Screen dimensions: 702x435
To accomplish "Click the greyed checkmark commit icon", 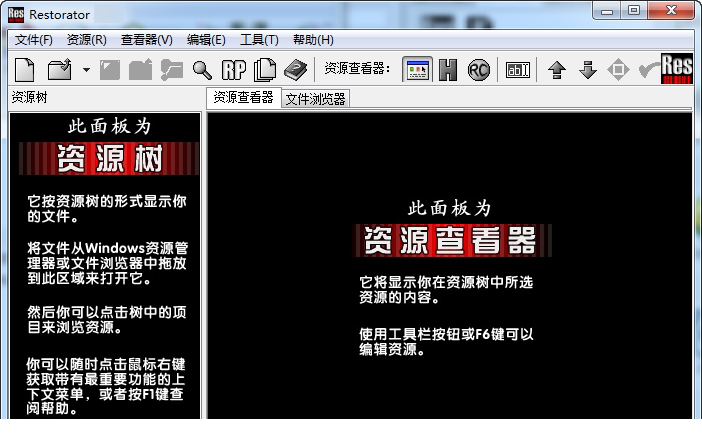I will point(649,70).
